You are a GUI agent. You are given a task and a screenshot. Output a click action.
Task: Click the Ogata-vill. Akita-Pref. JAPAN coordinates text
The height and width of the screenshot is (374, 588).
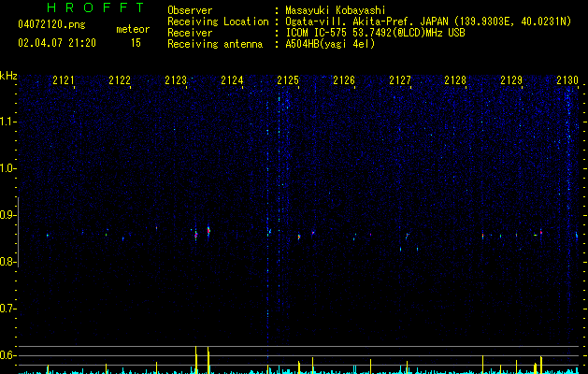428,22
